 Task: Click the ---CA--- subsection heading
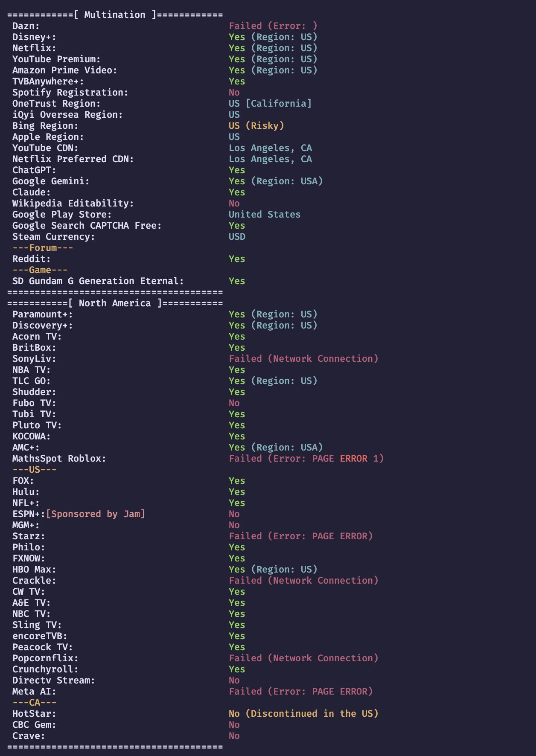tap(35, 703)
